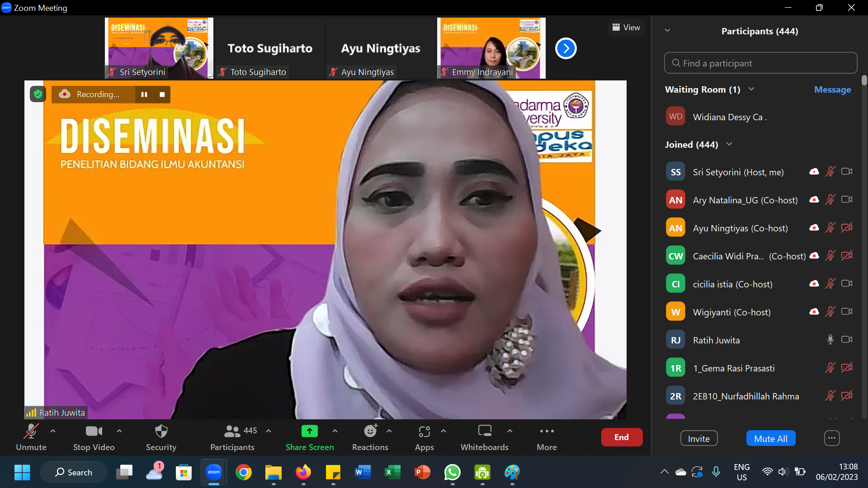Image resolution: width=868 pixels, height=488 pixels.
Task: Open more participant panel options
Action: point(832,438)
